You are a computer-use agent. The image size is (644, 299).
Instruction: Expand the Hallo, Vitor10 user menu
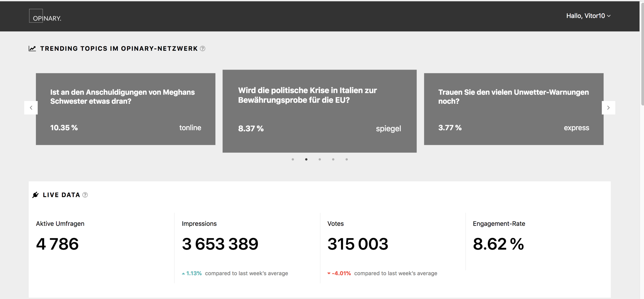[588, 16]
